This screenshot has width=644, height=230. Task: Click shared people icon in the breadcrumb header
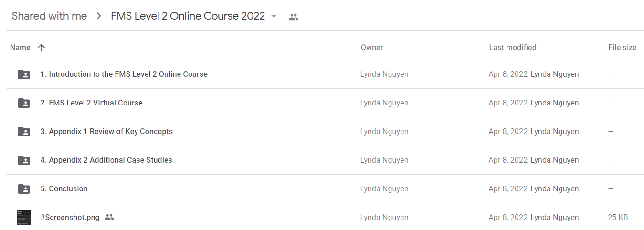coord(294,17)
